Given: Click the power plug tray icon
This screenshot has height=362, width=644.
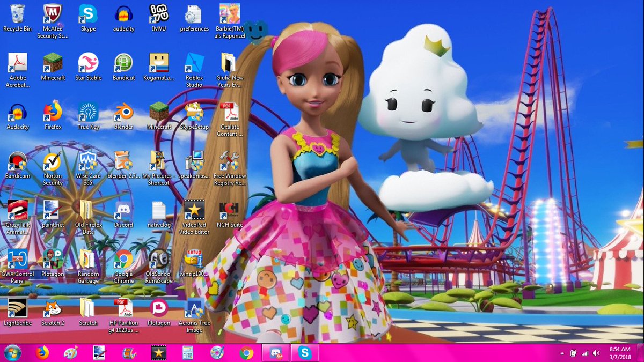Looking at the screenshot, I should click(x=572, y=353).
